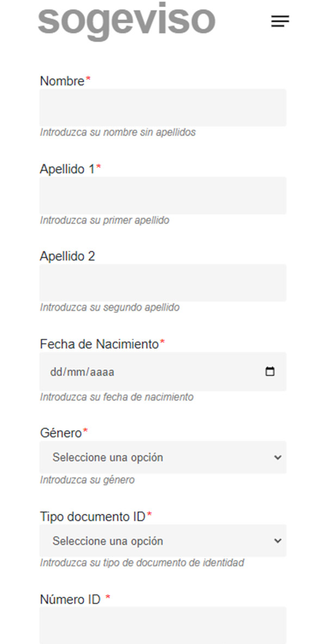Viewport: 326px width, 644px height.
Task: Open the hamburger menu icon
Action: pyautogui.click(x=280, y=21)
